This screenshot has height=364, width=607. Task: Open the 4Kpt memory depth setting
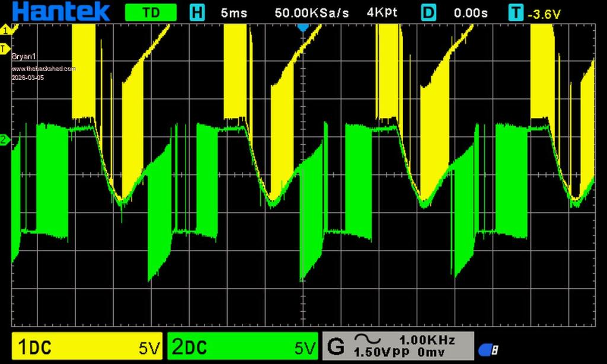(x=383, y=12)
